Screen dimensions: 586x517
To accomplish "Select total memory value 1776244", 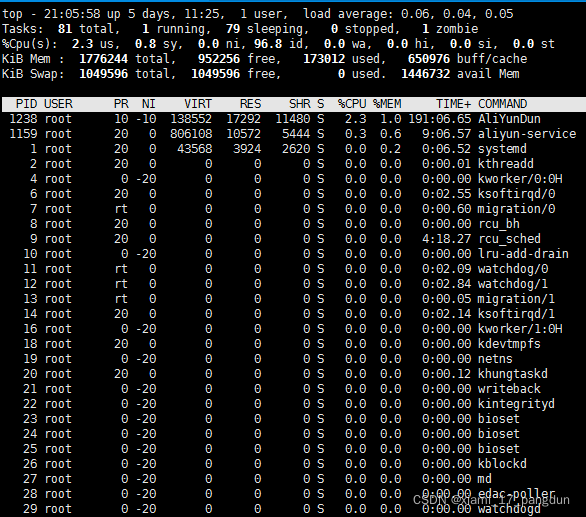I will [104, 59].
